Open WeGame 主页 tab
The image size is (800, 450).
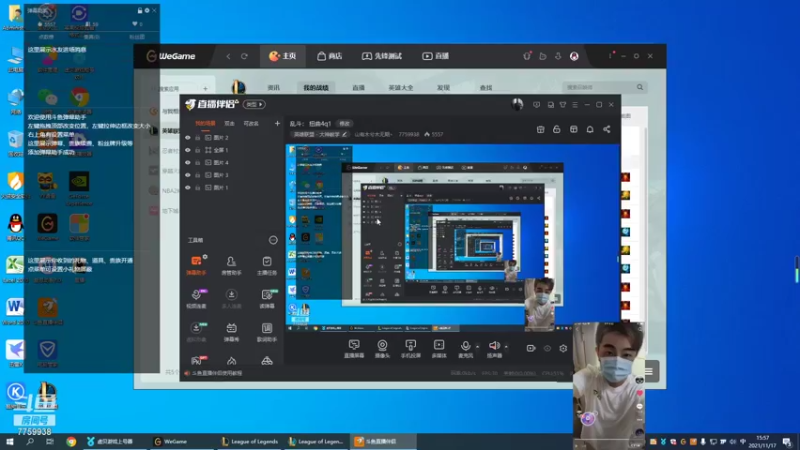(x=283, y=56)
